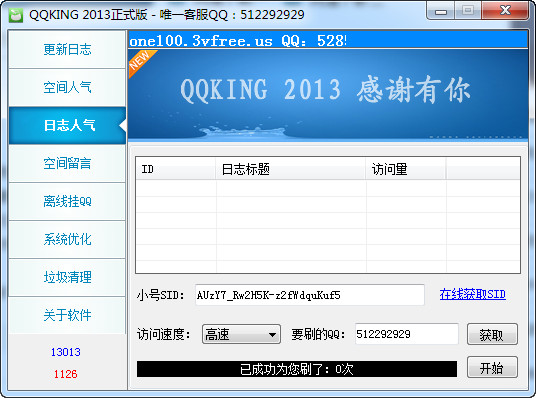Click the scrolling one100.3vfree.us marquee text
The image size is (536, 398).
(238, 41)
